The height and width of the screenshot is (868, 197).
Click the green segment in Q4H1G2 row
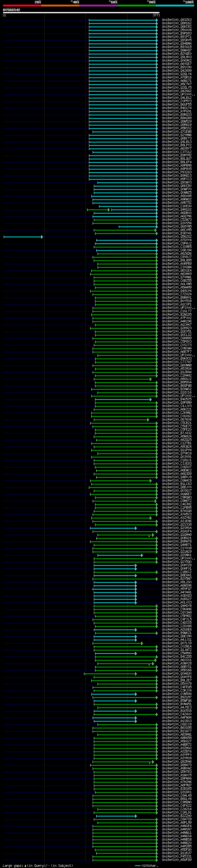click(98, 210)
